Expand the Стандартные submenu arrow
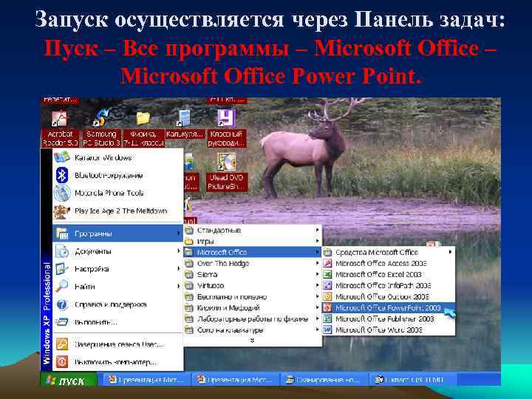The width and height of the screenshot is (532, 399). click(317, 230)
